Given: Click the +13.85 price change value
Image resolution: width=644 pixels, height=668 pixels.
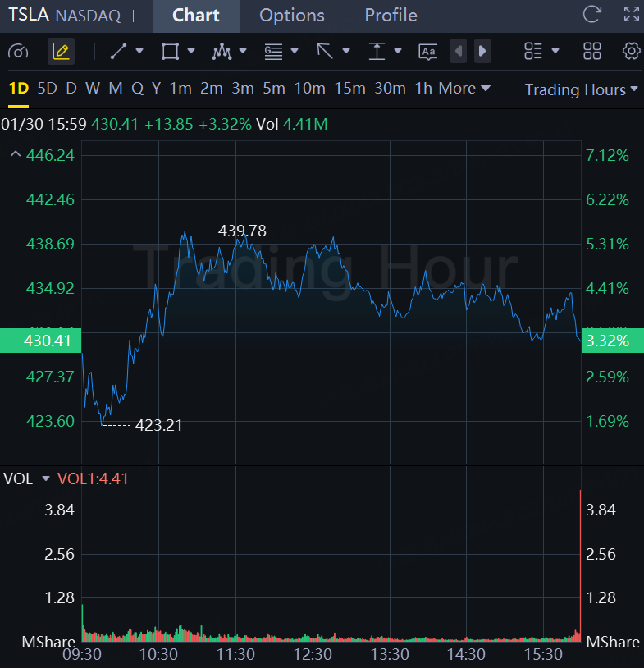Looking at the screenshot, I should (169, 125).
